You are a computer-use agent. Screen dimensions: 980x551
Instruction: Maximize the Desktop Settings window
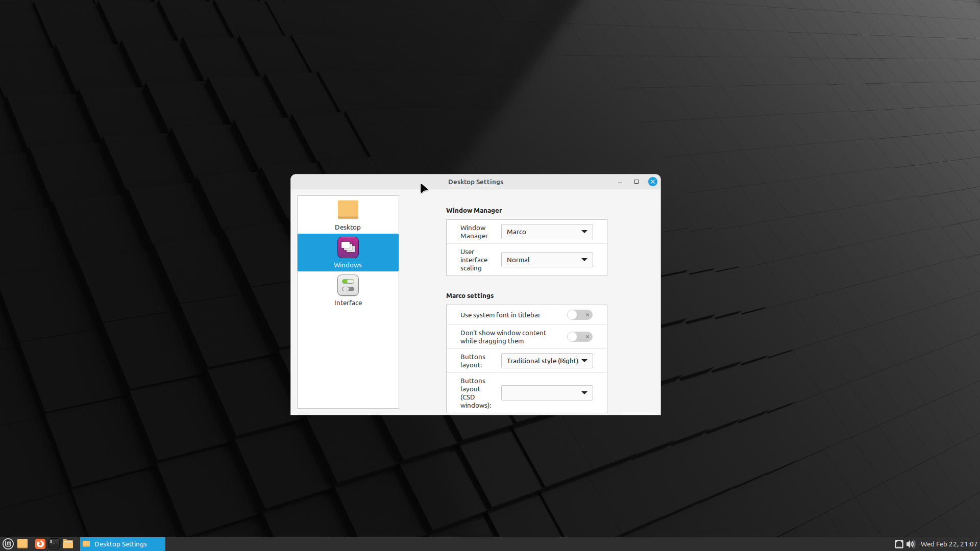pyautogui.click(x=636, y=182)
